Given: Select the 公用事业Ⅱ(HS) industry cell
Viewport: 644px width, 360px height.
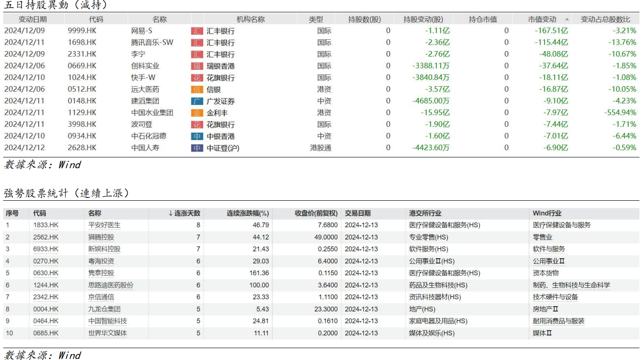Looking at the screenshot, I should (x=432, y=261).
